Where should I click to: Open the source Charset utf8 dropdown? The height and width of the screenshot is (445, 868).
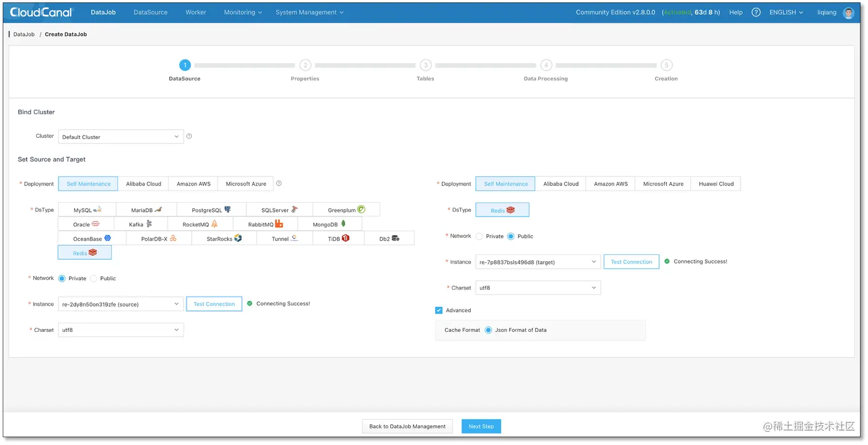pos(121,330)
